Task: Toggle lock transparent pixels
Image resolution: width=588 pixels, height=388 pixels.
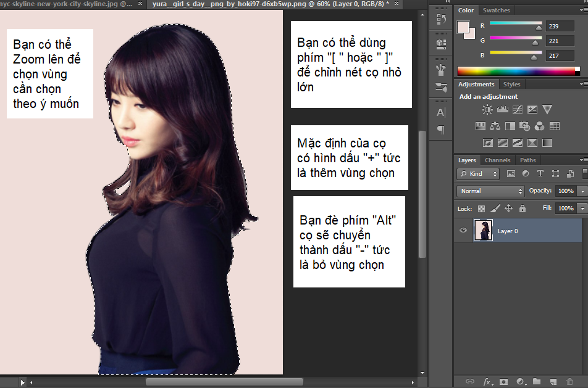Action: (482, 208)
